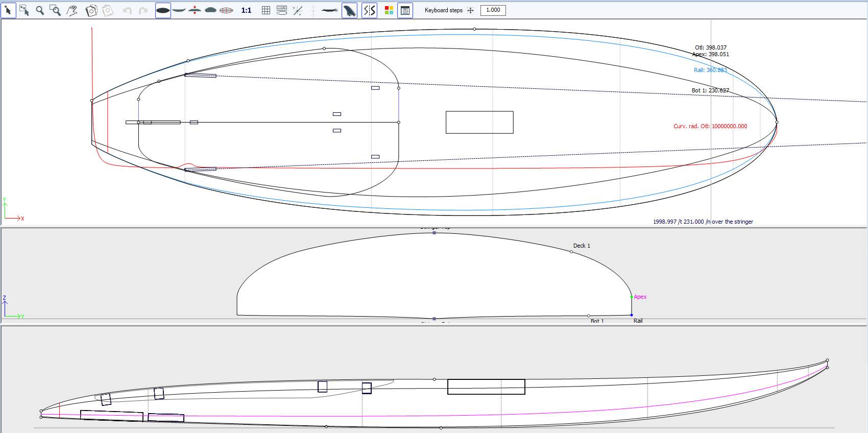Show the 3D wireframe board view

pos(226,10)
